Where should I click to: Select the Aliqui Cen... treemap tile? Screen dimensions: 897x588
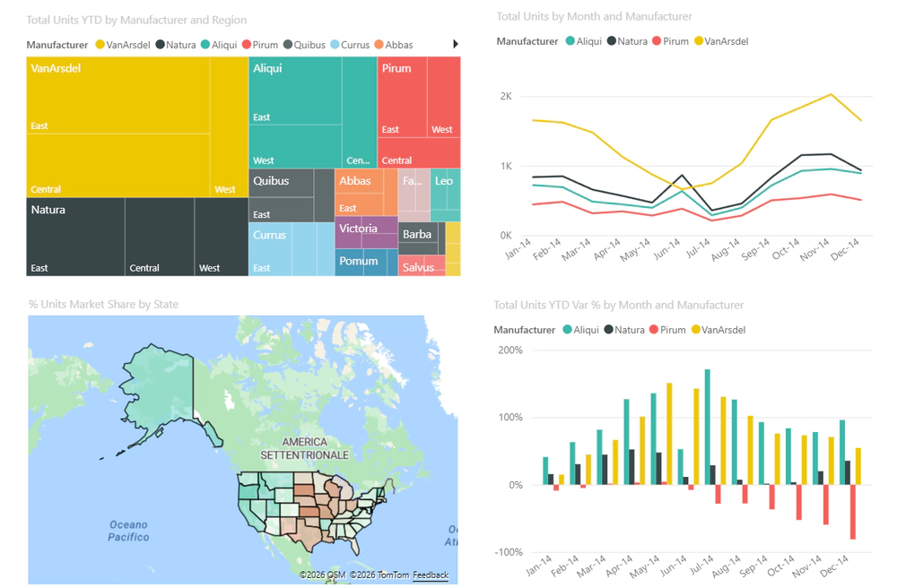pyautogui.click(x=360, y=112)
